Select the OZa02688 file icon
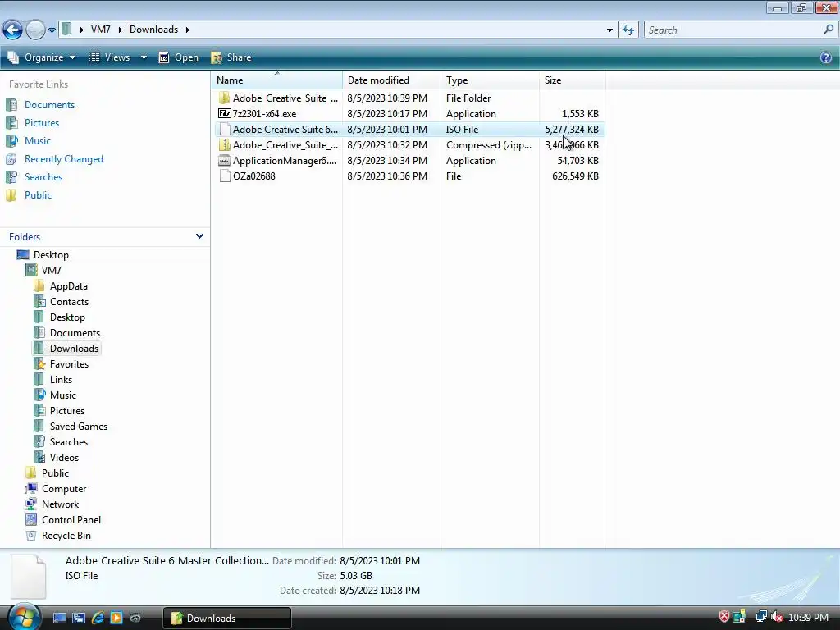Image resolution: width=840 pixels, height=630 pixels. (225, 176)
